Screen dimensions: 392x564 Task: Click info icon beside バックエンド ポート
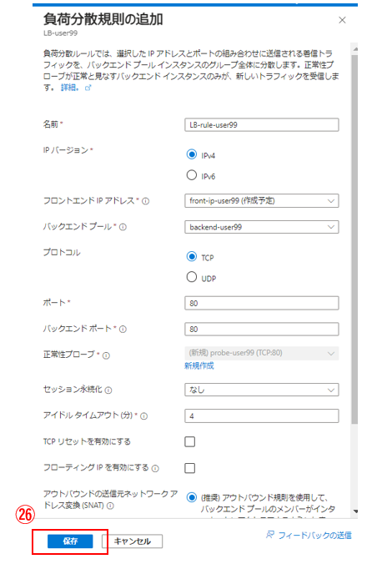(123, 329)
